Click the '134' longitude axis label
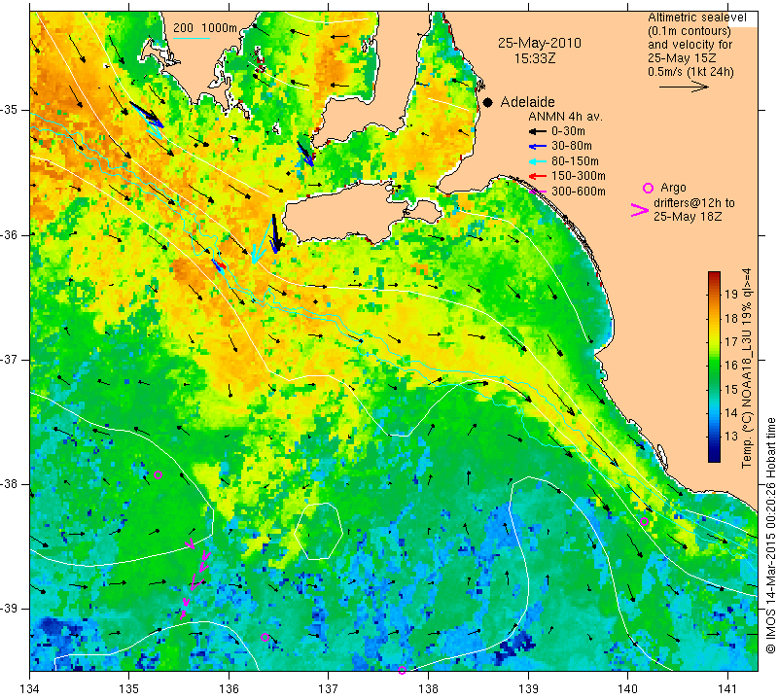The width and height of the screenshot is (778, 700). [30, 689]
